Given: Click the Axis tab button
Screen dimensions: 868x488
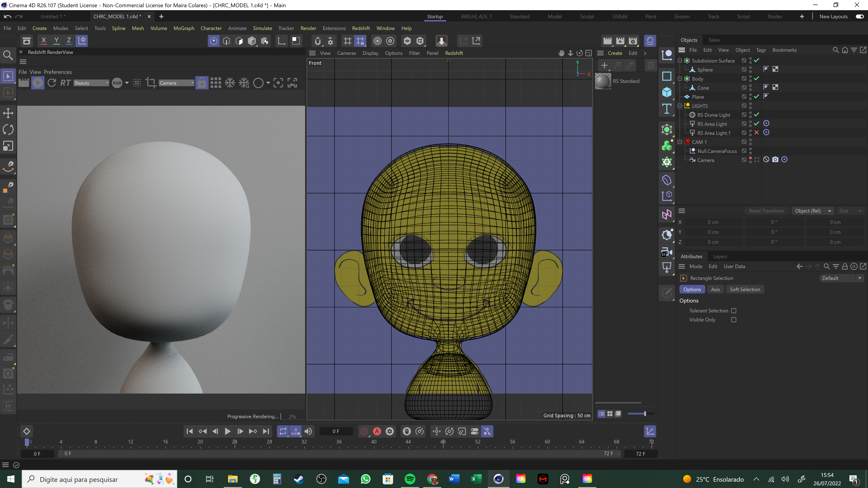Looking at the screenshot, I should click(x=715, y=289).
